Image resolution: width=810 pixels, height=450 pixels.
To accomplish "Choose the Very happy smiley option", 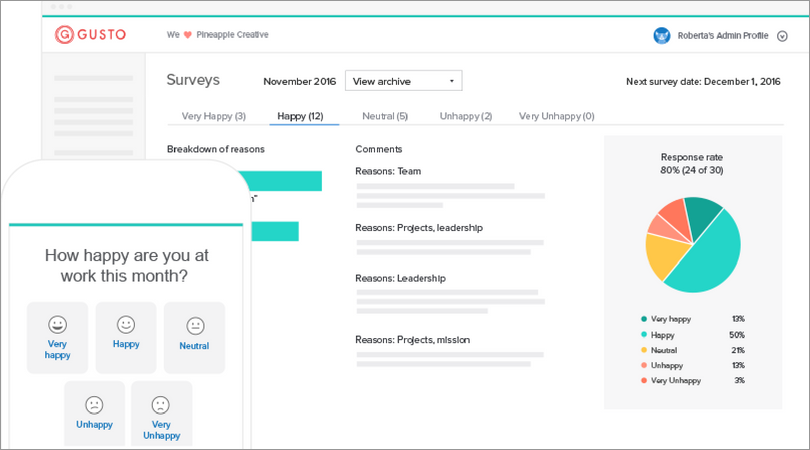I will (57, 338).
